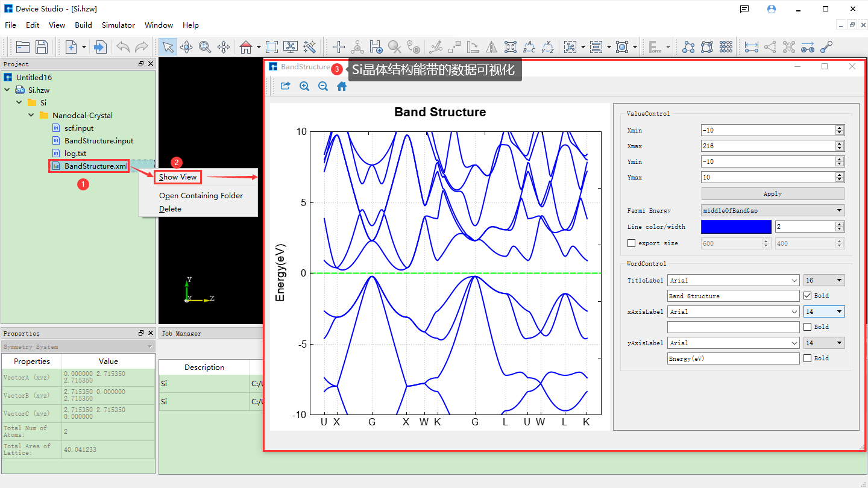The height and width of the screenshot is (488, 868).
Task: Check Bold for the yAxisLabel
Action: 808,358
